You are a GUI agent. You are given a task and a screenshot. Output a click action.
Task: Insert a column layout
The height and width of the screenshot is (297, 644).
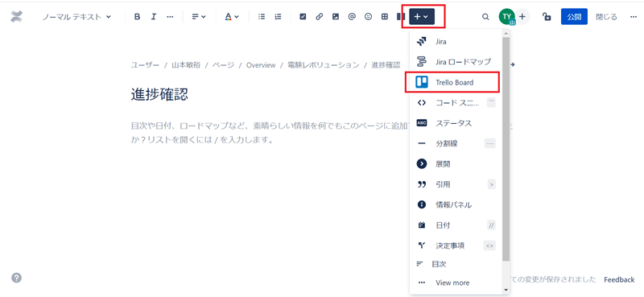[x=401, y=17]
